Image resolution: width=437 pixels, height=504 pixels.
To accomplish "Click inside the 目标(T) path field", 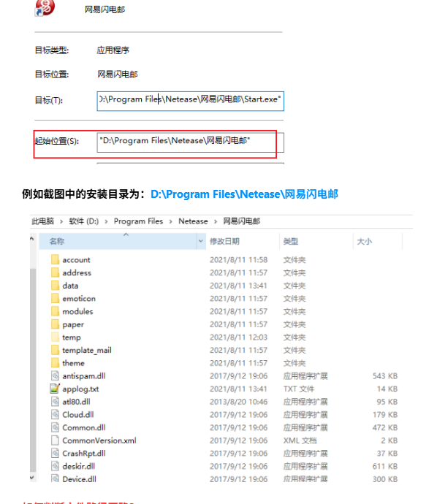I will click(x=190, y=101).
